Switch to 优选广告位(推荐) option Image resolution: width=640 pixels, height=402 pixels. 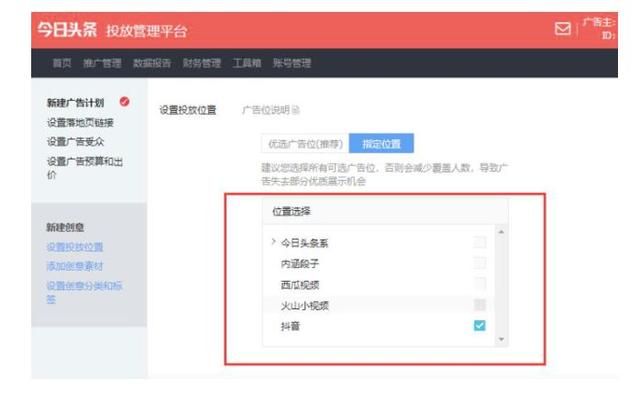(304, 144)
